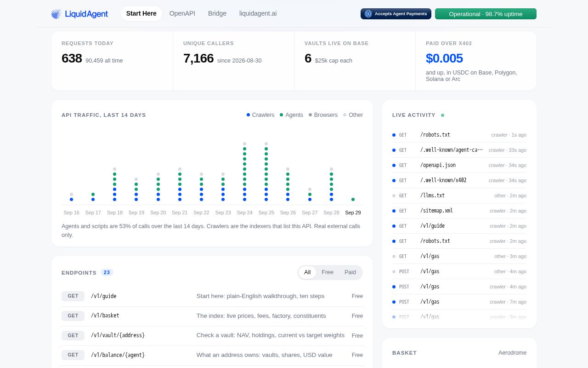Click the /llms.txt live activity row
This screenshot has height=368, width=588.
[459, 195]
